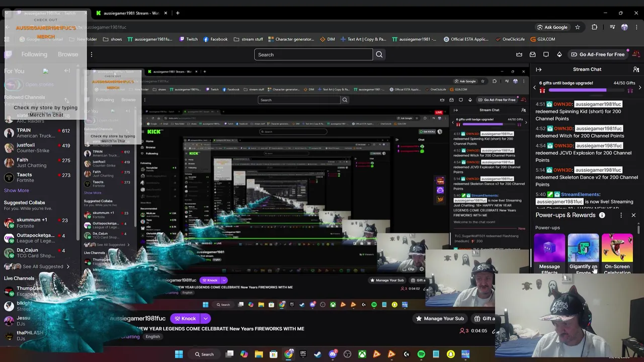This screenshot has height=362, width=644.
Task: Open Faith channel in sidebar
Action: click(x=38, y=162)
